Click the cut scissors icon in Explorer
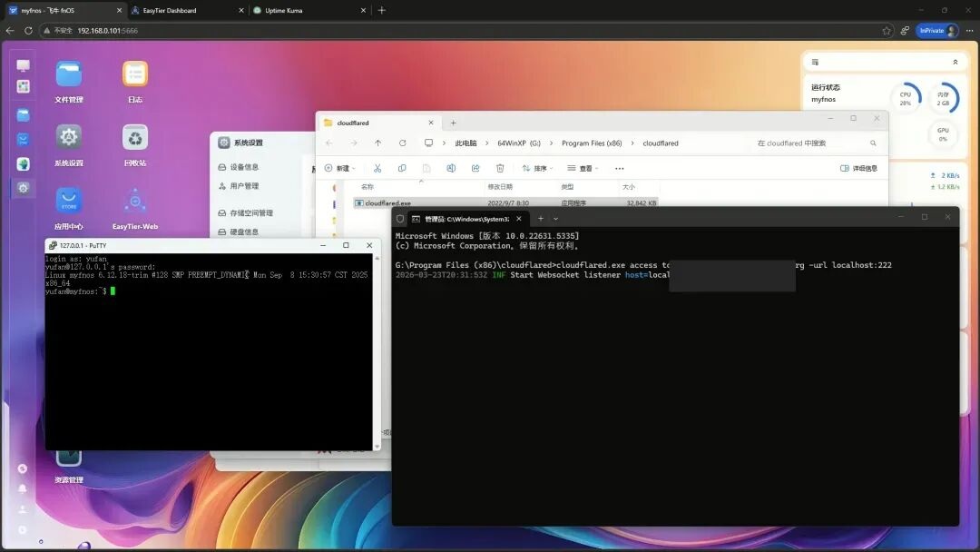Screen dimensions: 980x552 377,168
